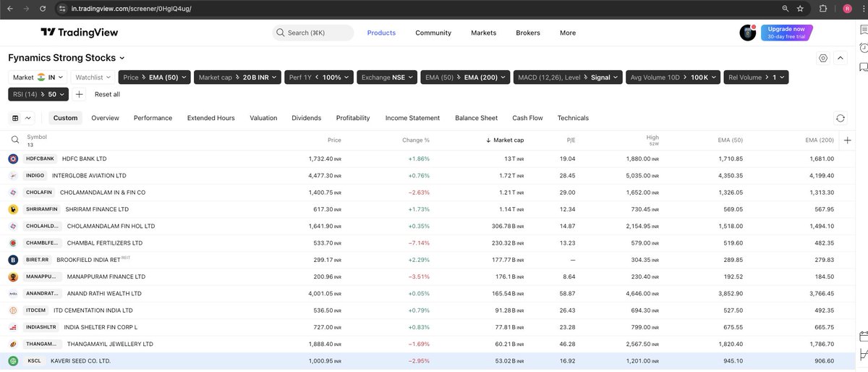Viewport: 868px width, 372px height.
Task: Open Perf 1Y > 100% filter
Action: tap(319, 77)
